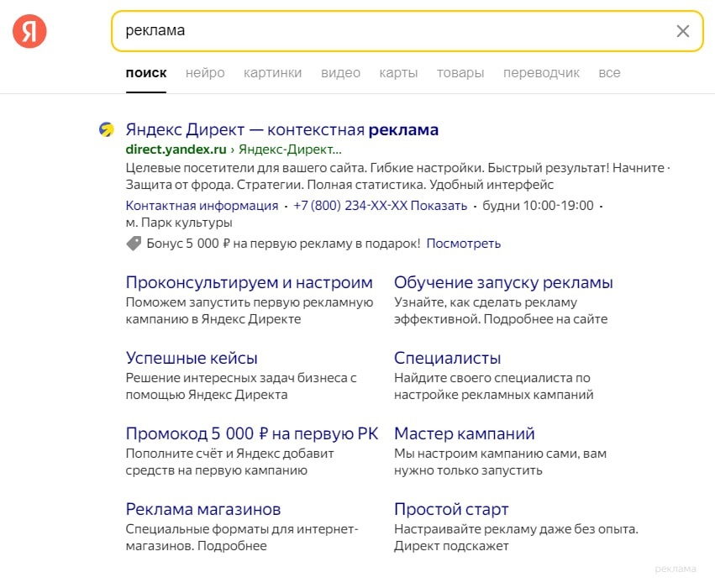This screenshot has height=588, width=715.
Task: Click the direct.yandex.ru green URL
Action: tap(176, 150)
